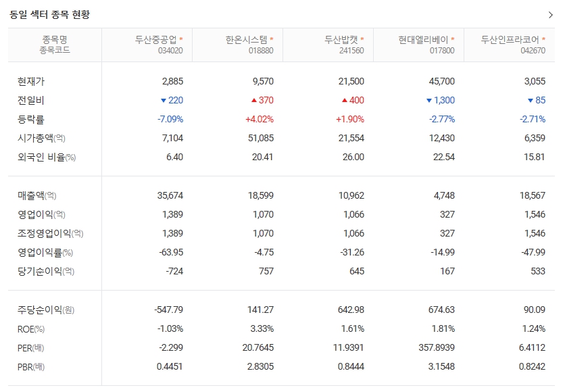
Task: Select market cap value 51,085
Action: 261,138
